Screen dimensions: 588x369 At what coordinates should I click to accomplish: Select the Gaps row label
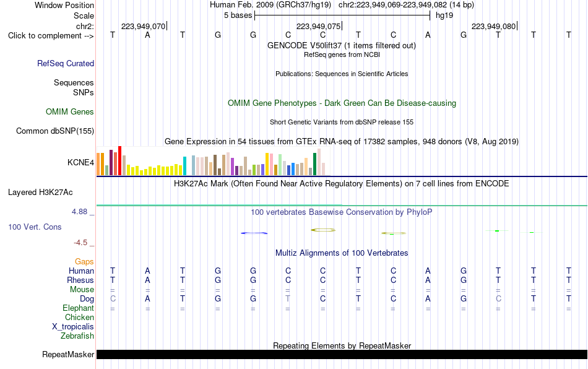pyautogui.click(x=84, y=261)
